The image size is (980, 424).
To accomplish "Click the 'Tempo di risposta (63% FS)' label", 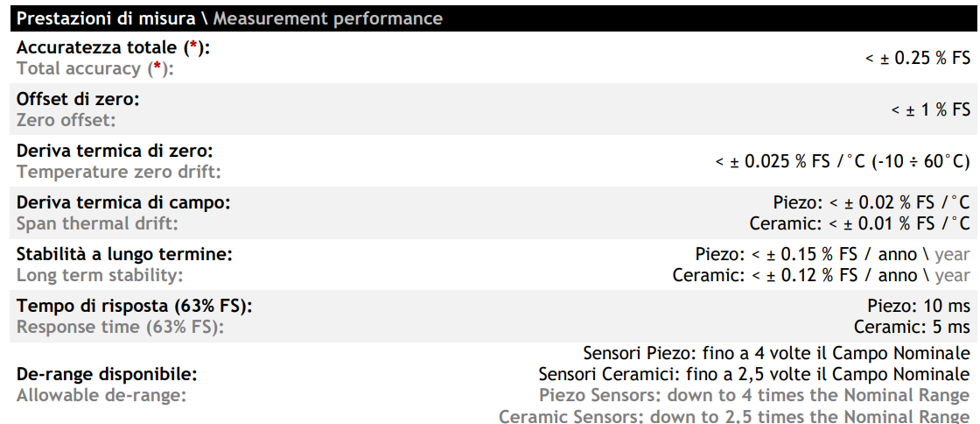I will (x=134, y=306).
